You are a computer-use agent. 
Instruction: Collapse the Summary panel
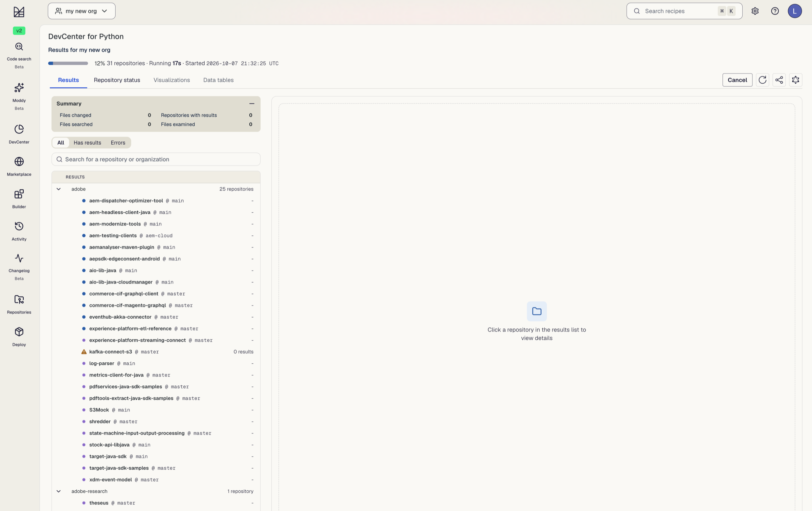(x=252, y=104)
